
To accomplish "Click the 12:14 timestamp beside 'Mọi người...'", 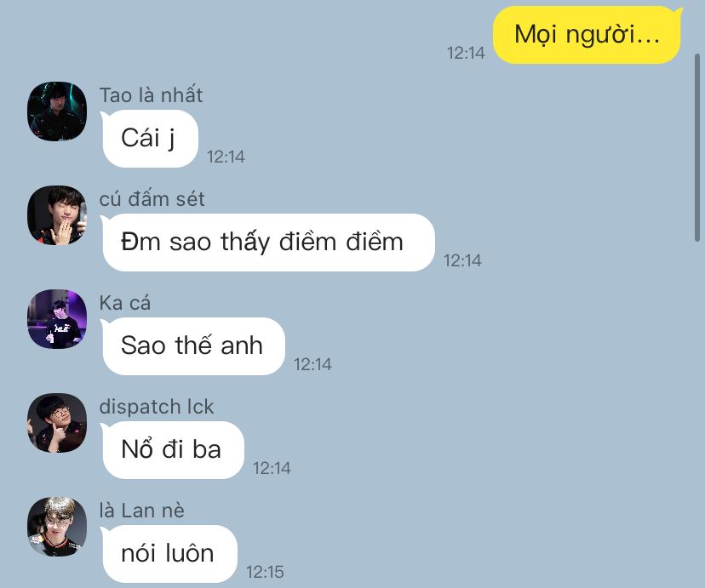I will click(466, 53).
